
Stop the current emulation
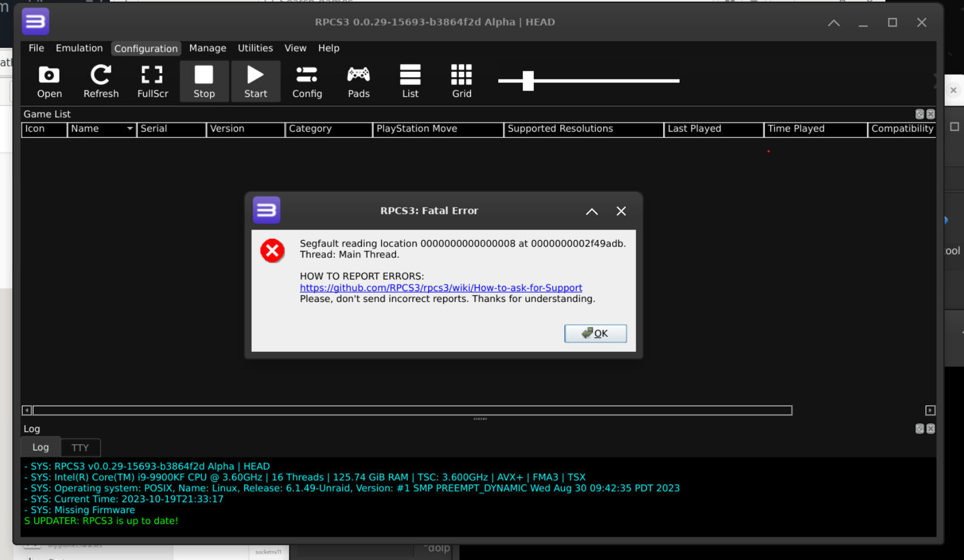[x=204, y=81]
